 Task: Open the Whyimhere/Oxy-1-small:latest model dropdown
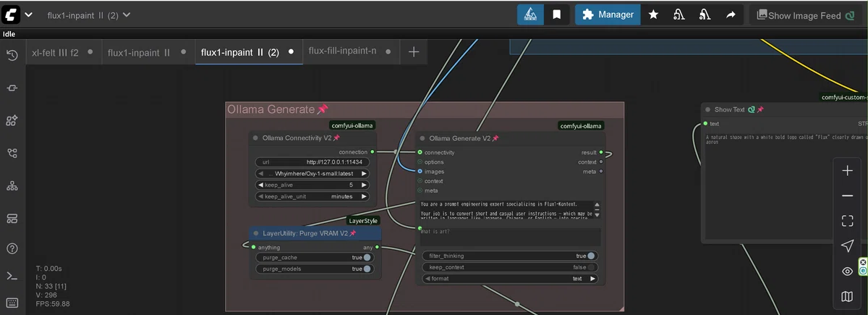coord(312,174)
